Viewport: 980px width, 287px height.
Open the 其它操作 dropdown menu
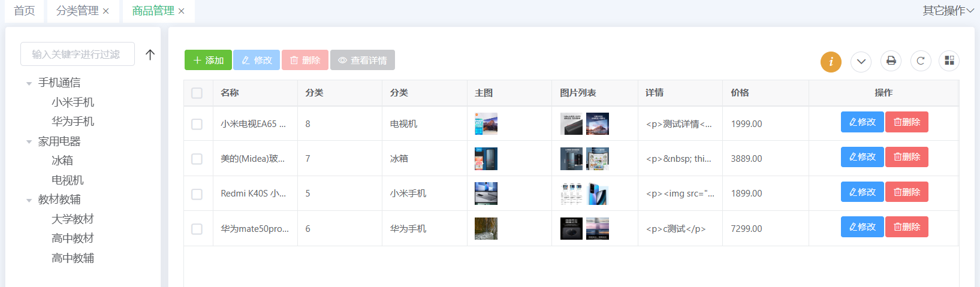coord(948,11)
